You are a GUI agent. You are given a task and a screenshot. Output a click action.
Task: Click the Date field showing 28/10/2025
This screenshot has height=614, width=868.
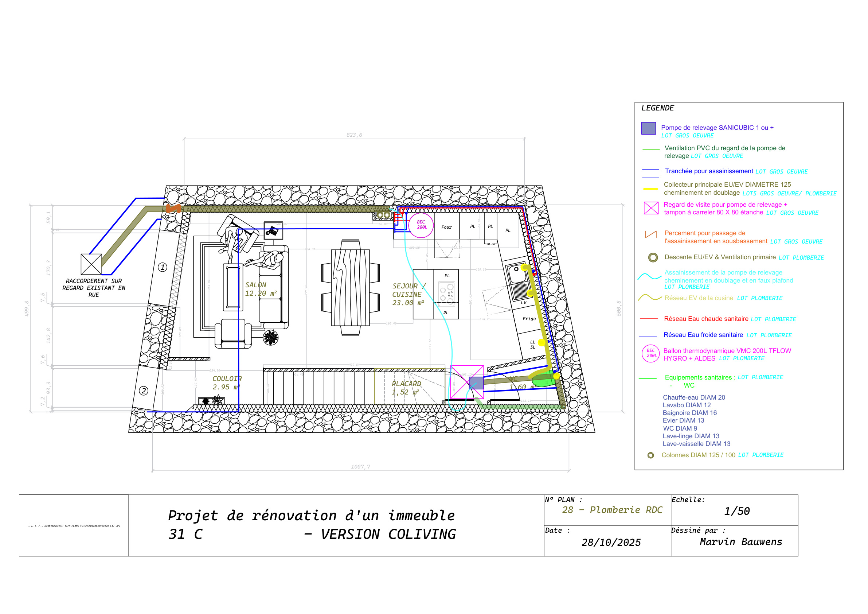click(x=611, y=543)
